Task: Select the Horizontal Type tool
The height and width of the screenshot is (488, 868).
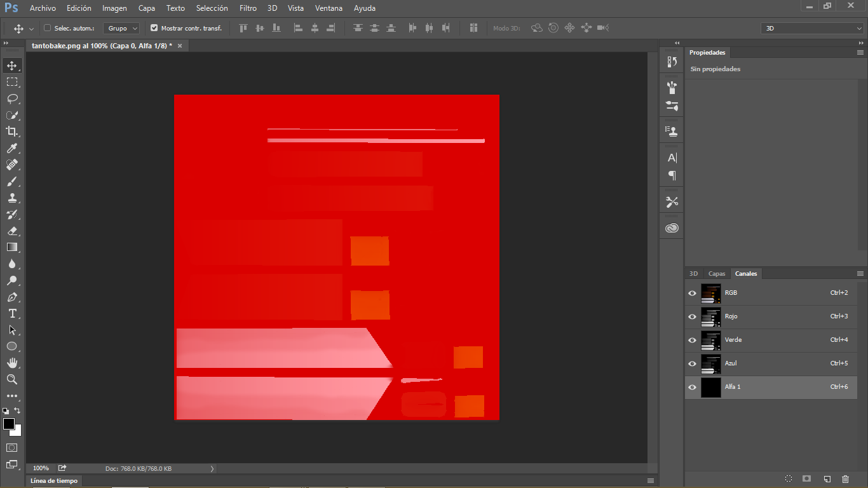Action: point(12,313)
